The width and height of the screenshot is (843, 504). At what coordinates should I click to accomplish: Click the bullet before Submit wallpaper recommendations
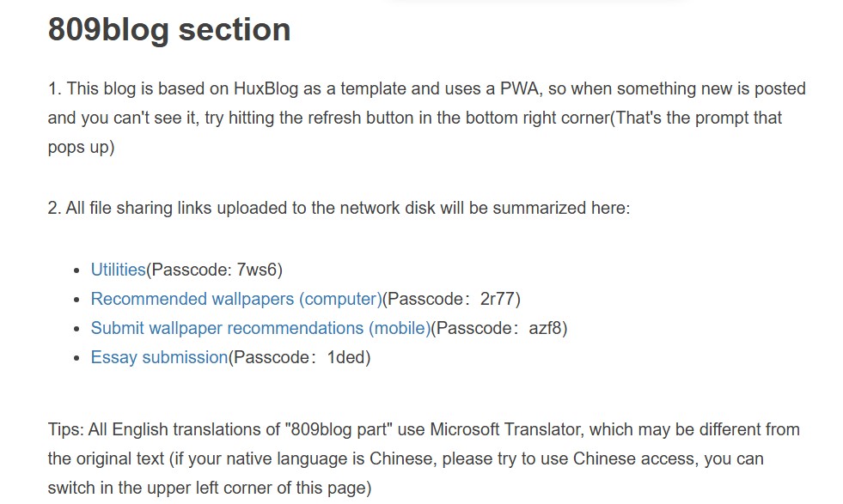pos(76,329)
